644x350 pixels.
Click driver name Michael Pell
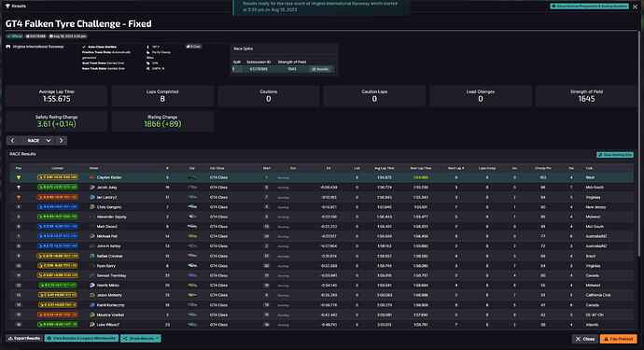[107, 236]
